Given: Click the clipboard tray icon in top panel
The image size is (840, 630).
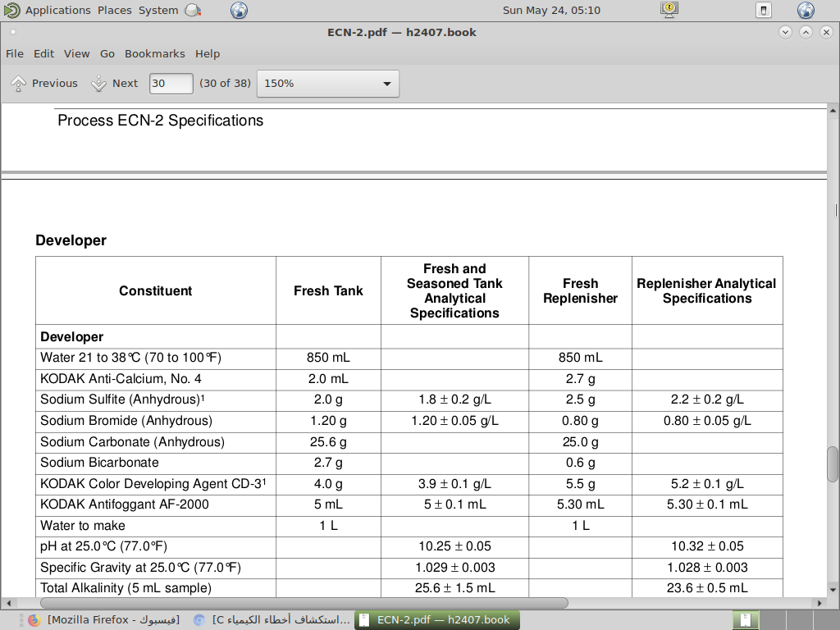Looking at the screenshot, I should (764, 10).
